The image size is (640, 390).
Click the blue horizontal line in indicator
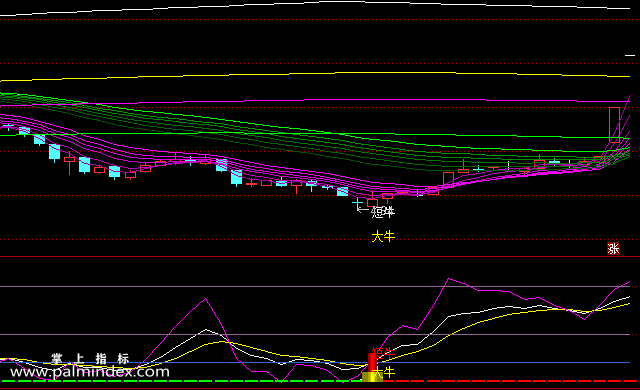[315, 362]
